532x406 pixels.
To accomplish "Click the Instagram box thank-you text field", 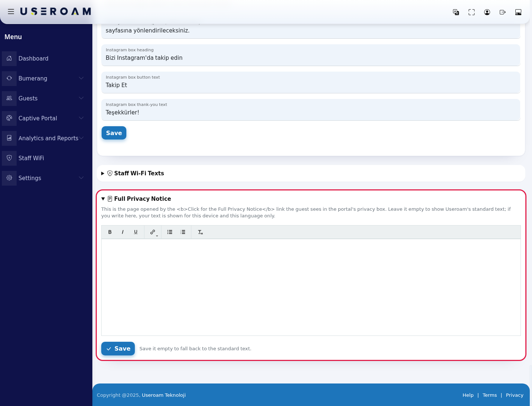I will pos(311,110).
